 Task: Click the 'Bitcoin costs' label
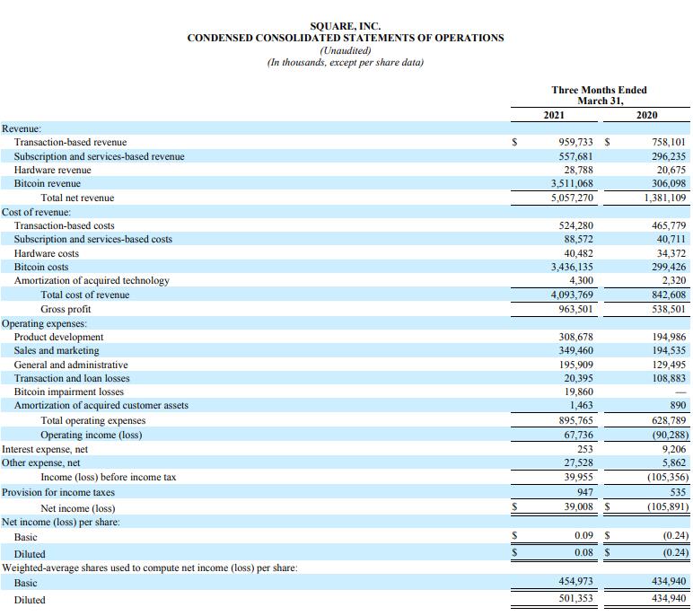[x=41, y=267]
